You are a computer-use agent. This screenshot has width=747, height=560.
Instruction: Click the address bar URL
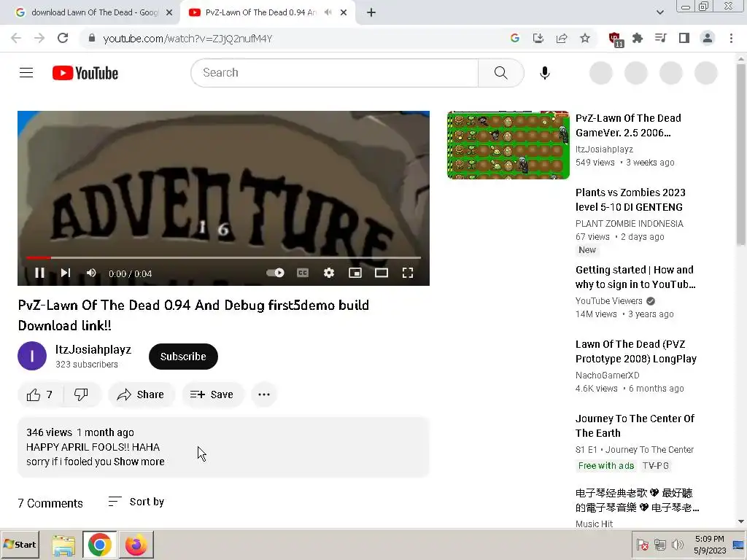(187, 39)
